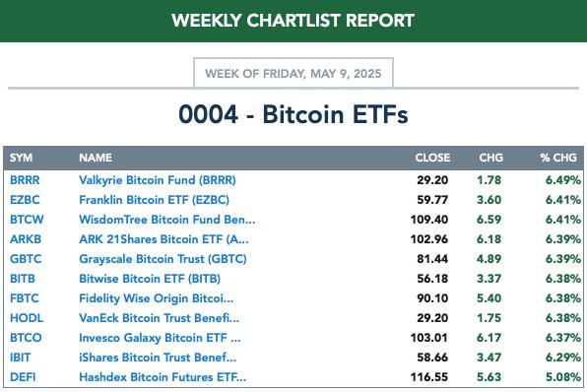587x392 pixels.
Task: Click Grayscale Bitcoin Trust (GBTC) name
Action: pos(163,259)
